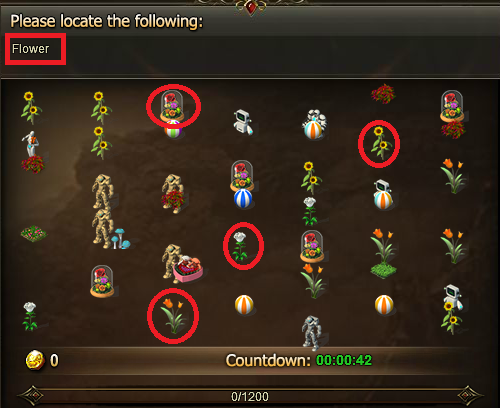
Task: Click the circled glass dome flower arrangement
Action: [172, 107]
